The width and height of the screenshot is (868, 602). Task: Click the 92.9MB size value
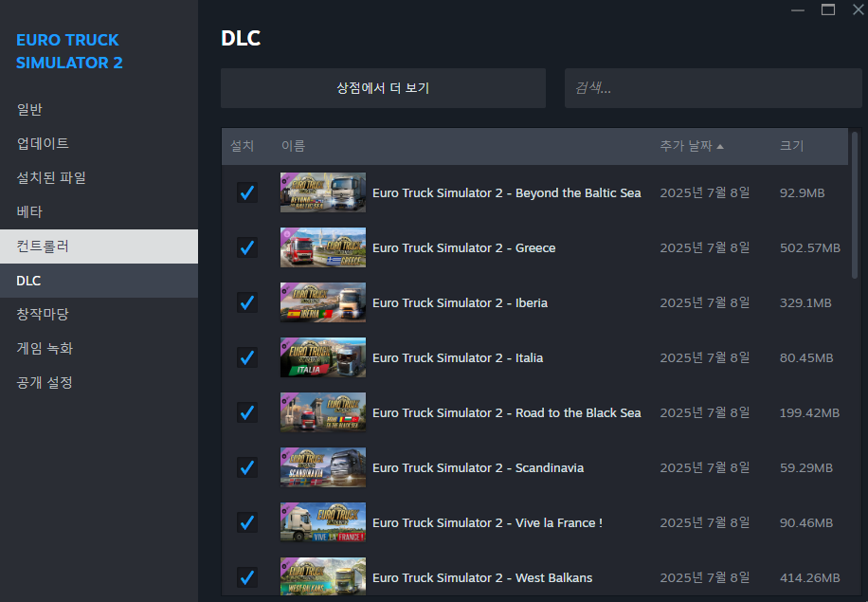pyautogui.click(x=802, y=193)
